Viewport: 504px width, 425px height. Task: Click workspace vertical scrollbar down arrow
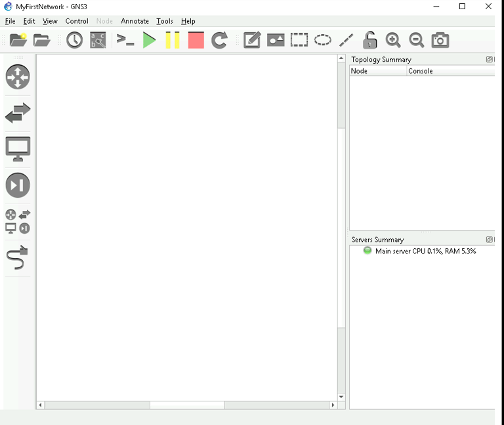(341, 397)
